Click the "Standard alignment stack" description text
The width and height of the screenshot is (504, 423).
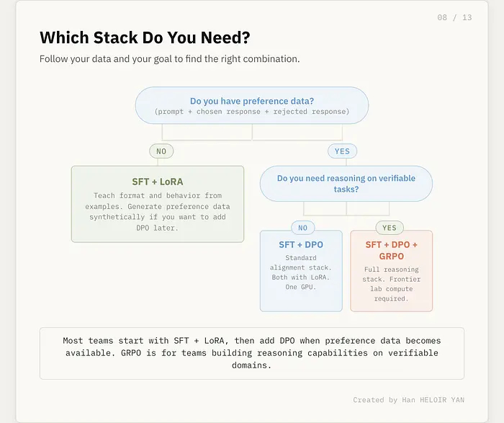pyautogui.click(x=301, y=262)
